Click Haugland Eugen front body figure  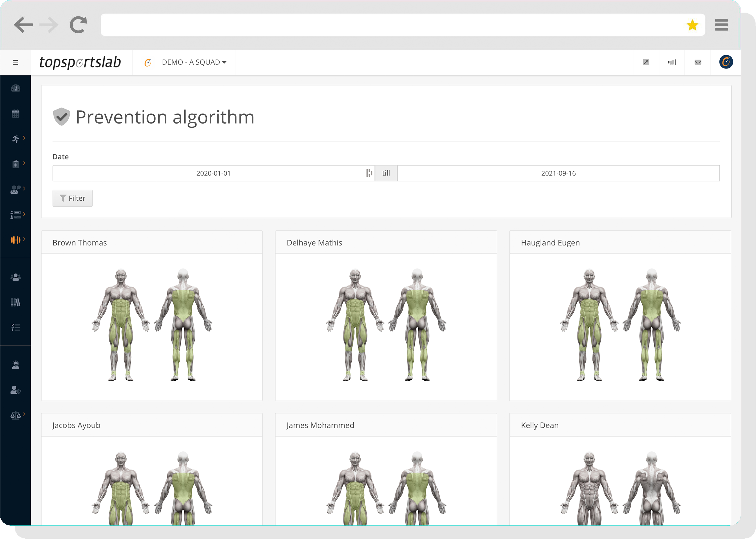click(589, 325)
